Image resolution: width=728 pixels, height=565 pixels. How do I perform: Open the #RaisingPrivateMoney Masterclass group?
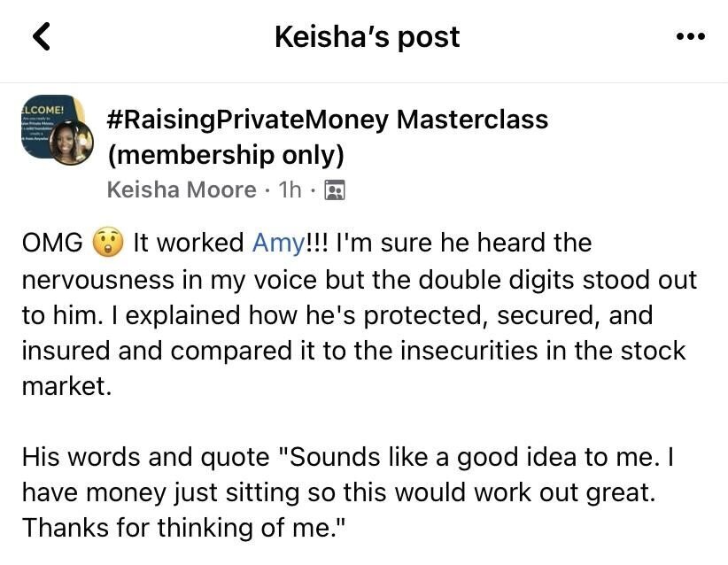pos(327,120)
